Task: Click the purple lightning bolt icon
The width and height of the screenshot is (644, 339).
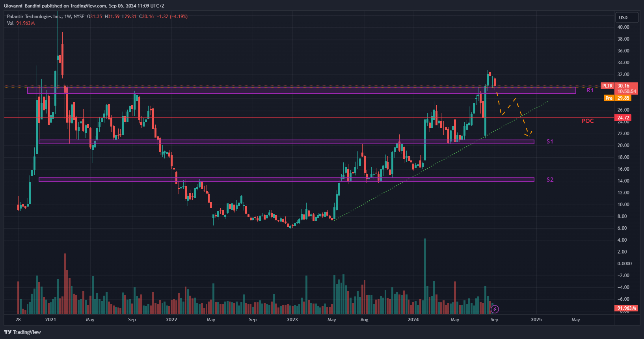Action: [495, 309]
